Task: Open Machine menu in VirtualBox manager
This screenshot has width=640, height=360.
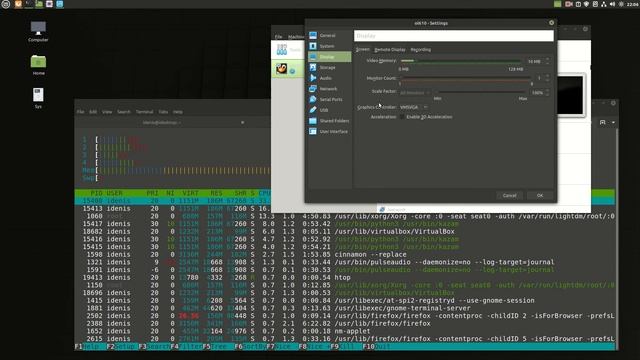Action: (296, 37)
